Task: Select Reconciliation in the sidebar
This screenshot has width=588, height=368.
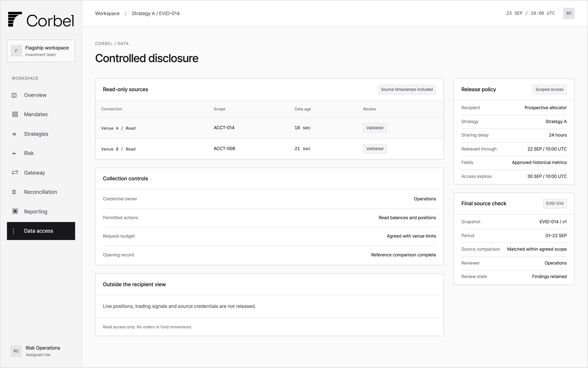Action: point(41,192)
